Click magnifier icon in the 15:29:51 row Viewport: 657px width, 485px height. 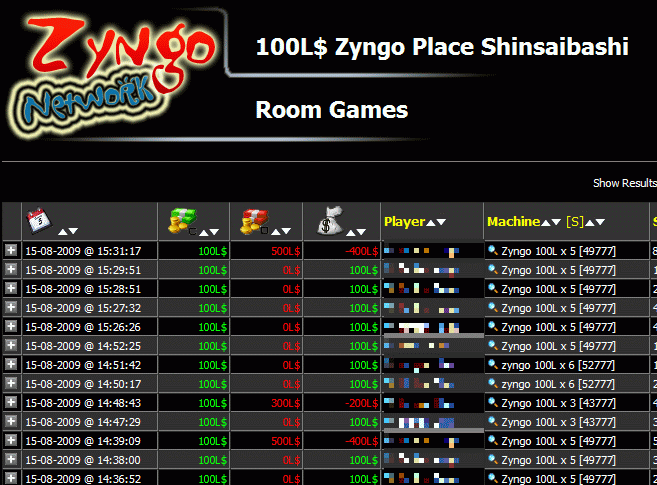[493, 269]
